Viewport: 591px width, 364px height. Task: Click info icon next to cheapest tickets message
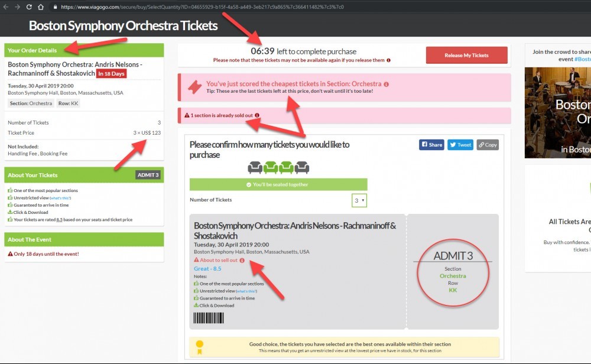click(x=387, y=84)
